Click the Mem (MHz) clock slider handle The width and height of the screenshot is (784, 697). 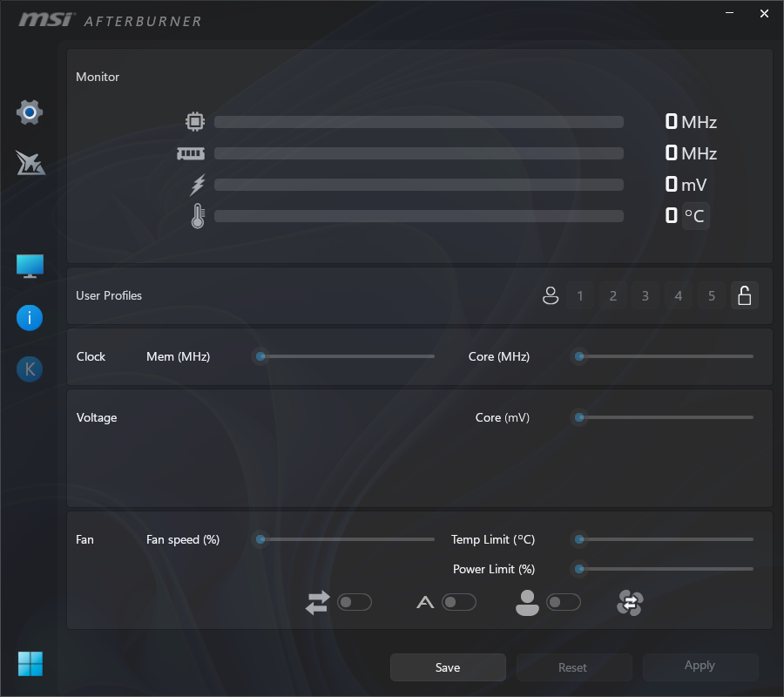(x=260, y=356)
